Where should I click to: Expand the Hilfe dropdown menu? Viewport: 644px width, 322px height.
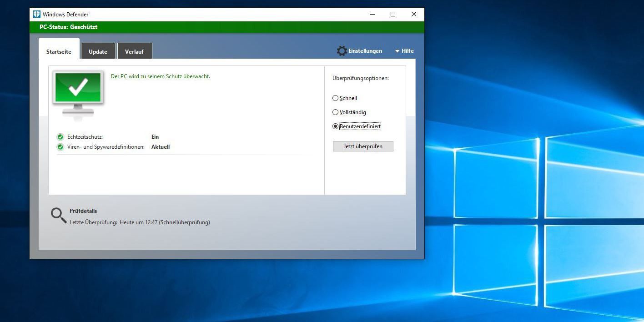(404, 51)
